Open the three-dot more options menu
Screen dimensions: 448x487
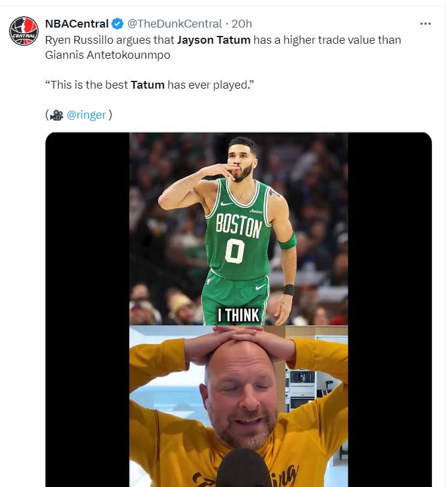click(x=425, y=24)
